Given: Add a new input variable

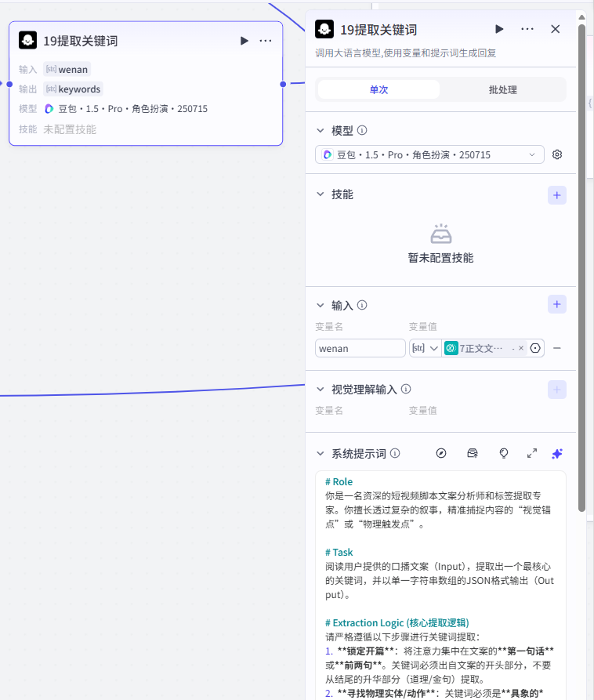Looking at the screenshot, I should coord(557,304).
